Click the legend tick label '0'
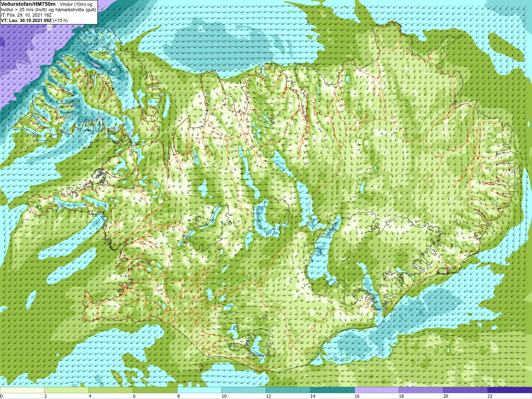The image size is (532, 399). (x=2, y=396)
